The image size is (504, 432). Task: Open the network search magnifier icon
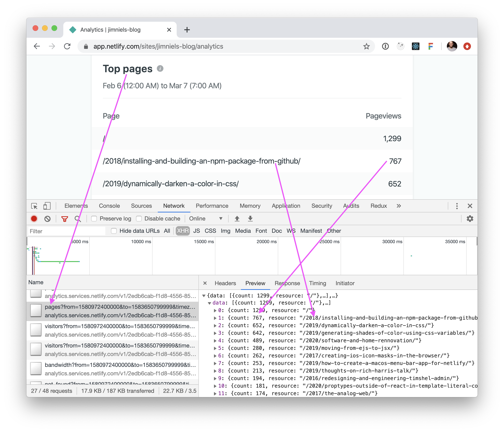[78, 219]
